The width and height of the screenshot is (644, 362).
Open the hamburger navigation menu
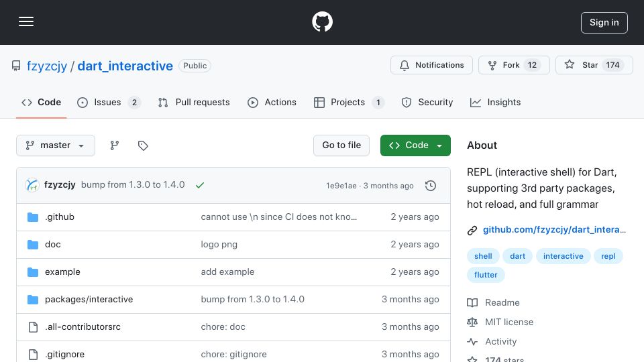(26, 21)
